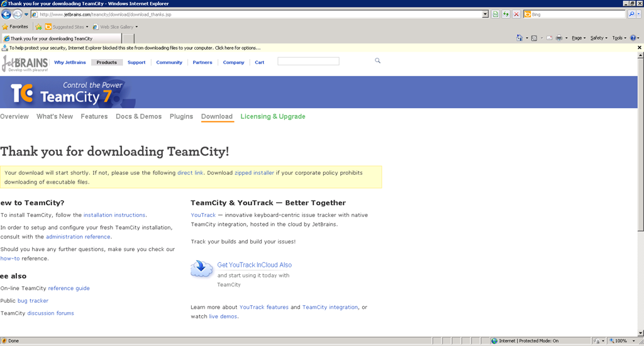Expand the 100% zoom level dropdown
The width and height of the screenshot is (644, 346).
click(633, 341)
